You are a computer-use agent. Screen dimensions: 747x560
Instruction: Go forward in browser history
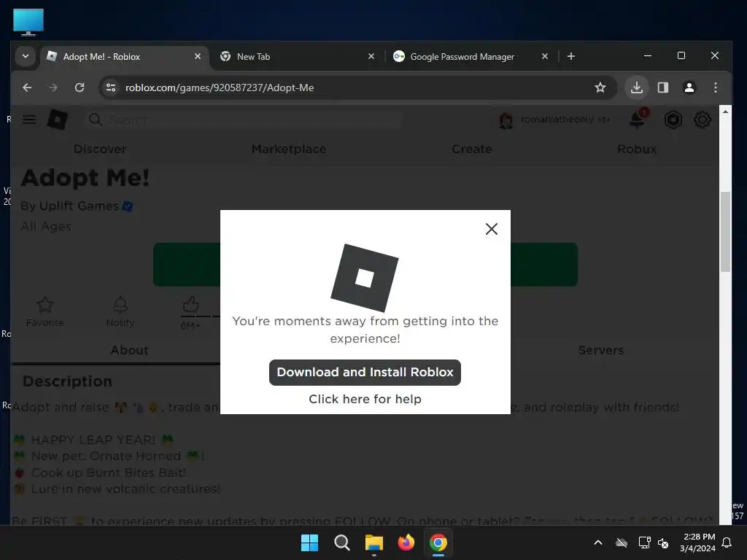(53, 87)
